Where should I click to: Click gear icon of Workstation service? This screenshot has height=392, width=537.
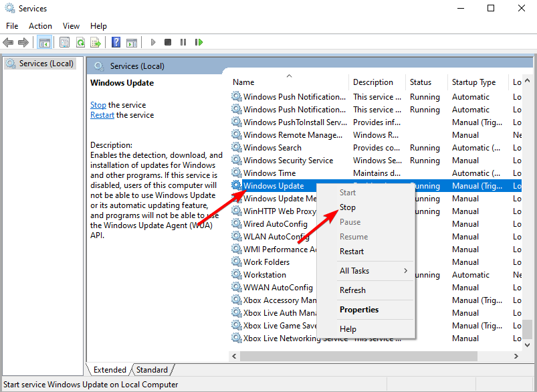tap(236, 274)
